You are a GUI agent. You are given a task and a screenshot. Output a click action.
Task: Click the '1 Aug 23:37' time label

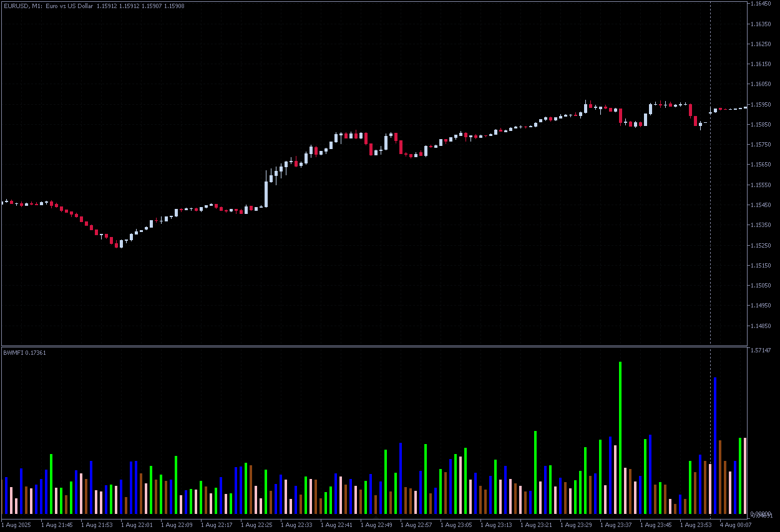coord(616,525)
